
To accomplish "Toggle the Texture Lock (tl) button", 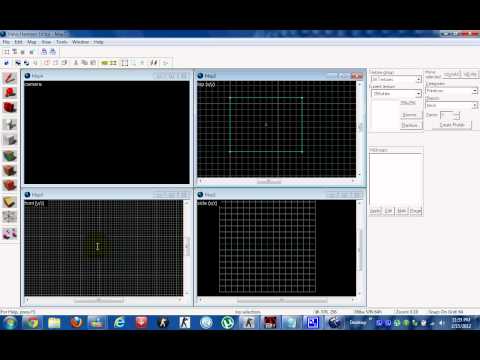I will pyautogui.click(x=154, y=63).
